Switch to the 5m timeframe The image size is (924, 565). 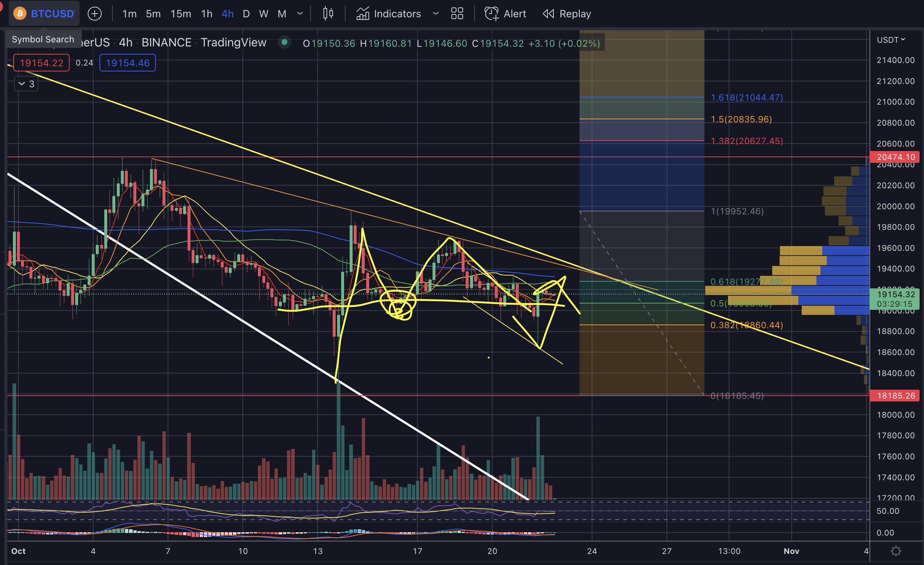point(153,14)
